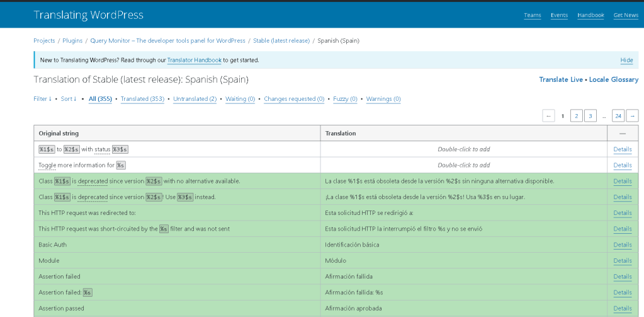Click Translate Live link
Screen dimensions: 644x317
tap(561, 80)
